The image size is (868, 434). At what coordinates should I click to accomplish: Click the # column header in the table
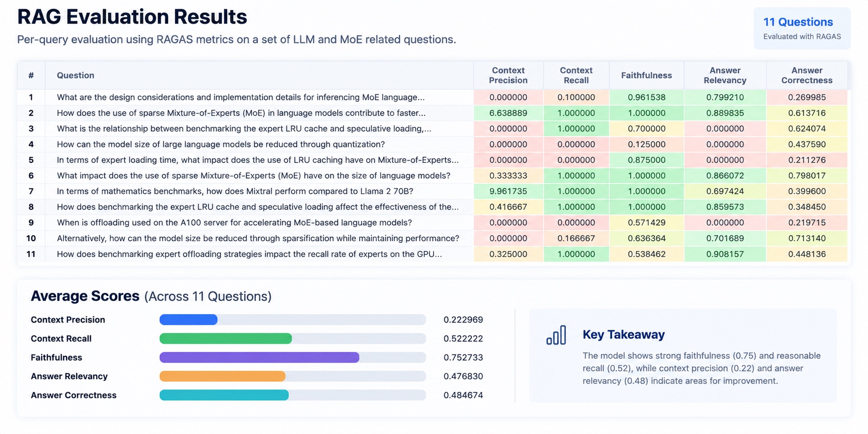pyautogui.click(x=31, y=75)
